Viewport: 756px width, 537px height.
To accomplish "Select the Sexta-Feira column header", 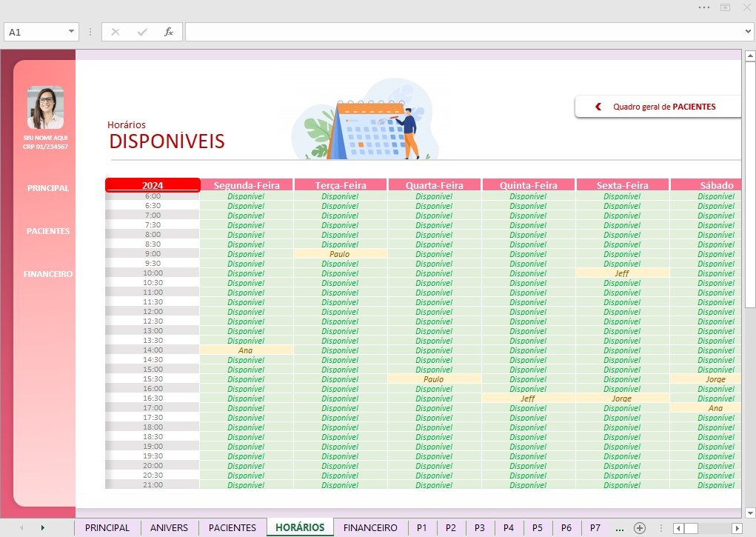I will pos(623,185).
